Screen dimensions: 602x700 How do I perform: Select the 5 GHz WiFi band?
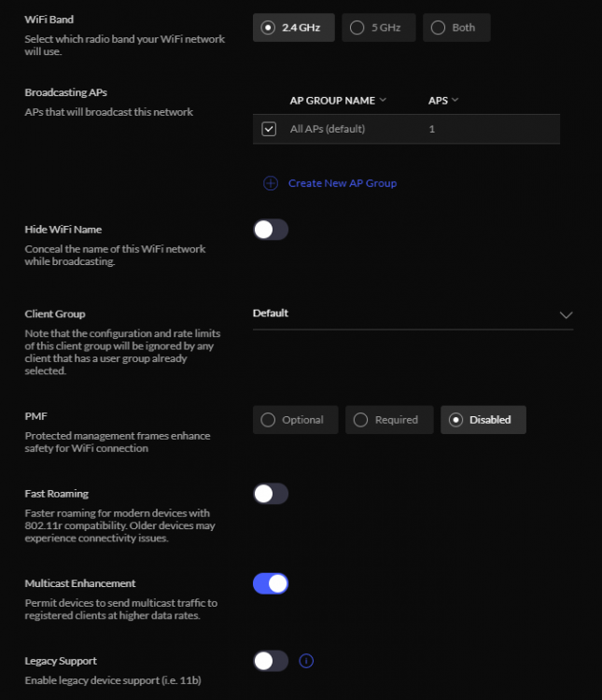pos(379,28)
